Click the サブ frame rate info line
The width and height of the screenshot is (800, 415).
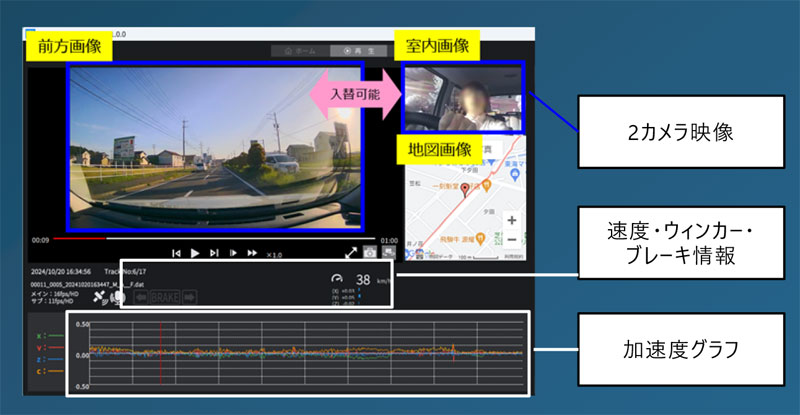[52, 301]
